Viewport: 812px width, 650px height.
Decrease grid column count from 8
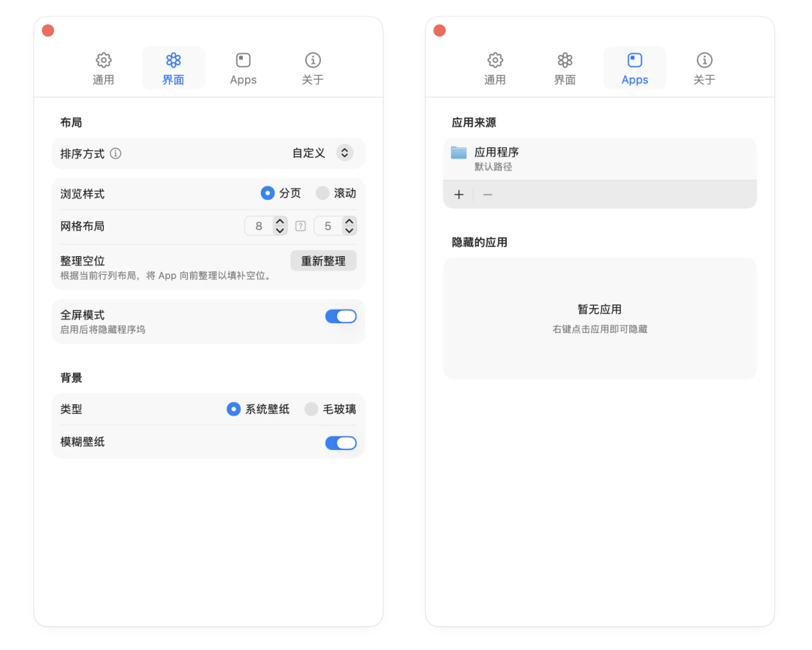coord(280,230)
